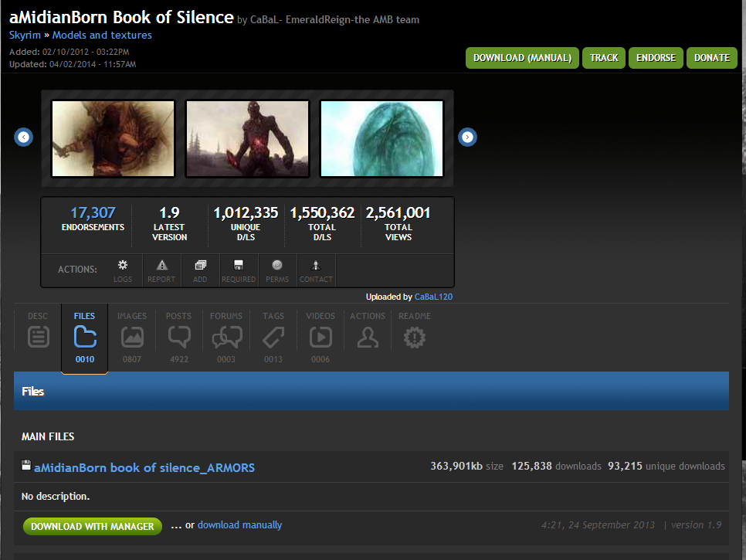Open the Required files floppy icon
This screenshot has height=560, width=746.
tap(239, 266)
